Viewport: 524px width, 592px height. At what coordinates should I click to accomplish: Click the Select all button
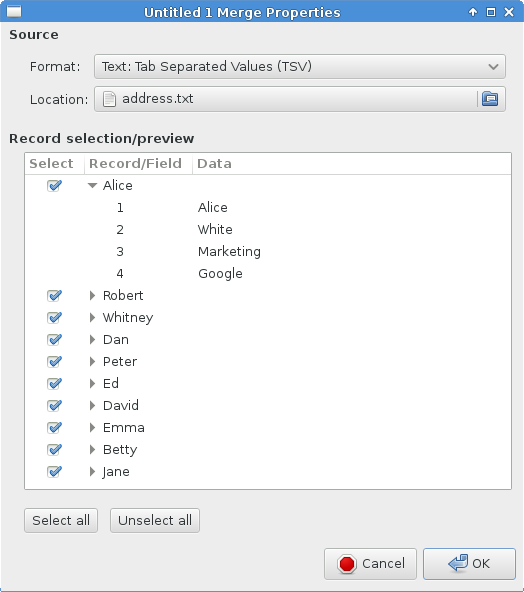click(x=61, y=521)
